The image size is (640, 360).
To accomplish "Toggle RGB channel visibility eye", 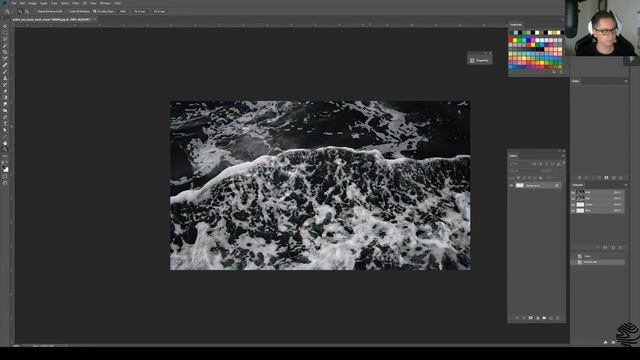I will click(x=573, y=192).
